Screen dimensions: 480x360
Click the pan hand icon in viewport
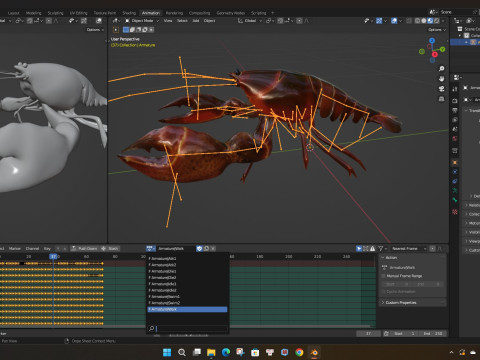pos(442,79)
